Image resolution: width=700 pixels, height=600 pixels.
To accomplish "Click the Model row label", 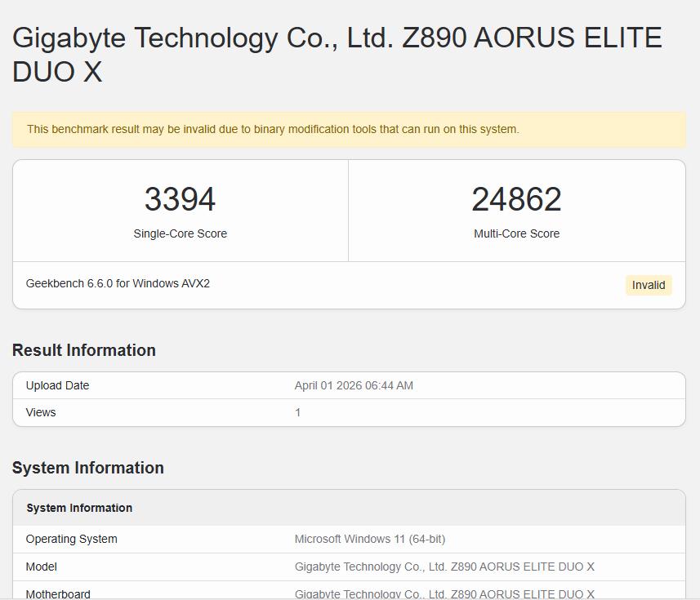I will click(41, 567).
